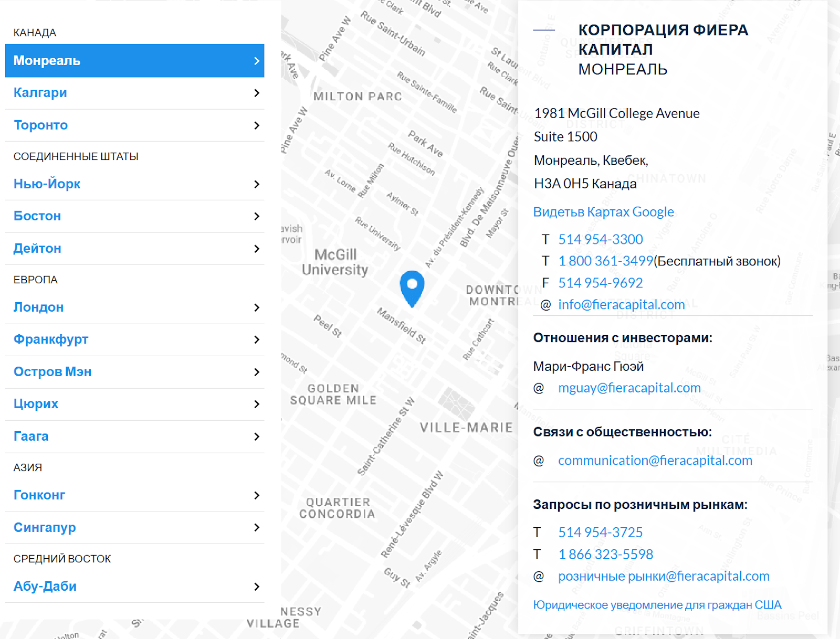840x639 pixels.
Task: Click the QUARTIER CONCORDIA map label
Action: [338, 508]
